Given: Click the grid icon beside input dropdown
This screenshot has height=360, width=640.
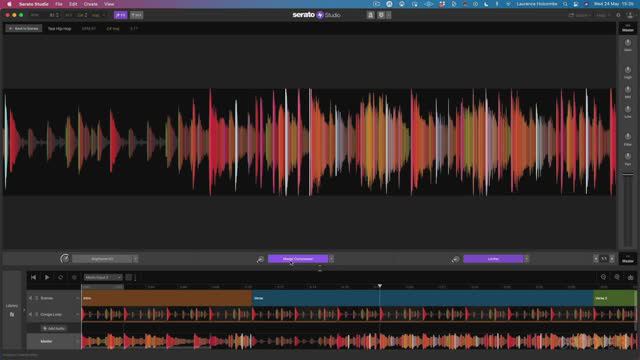Looking at the screenshot, I should (x=128, y=277).
